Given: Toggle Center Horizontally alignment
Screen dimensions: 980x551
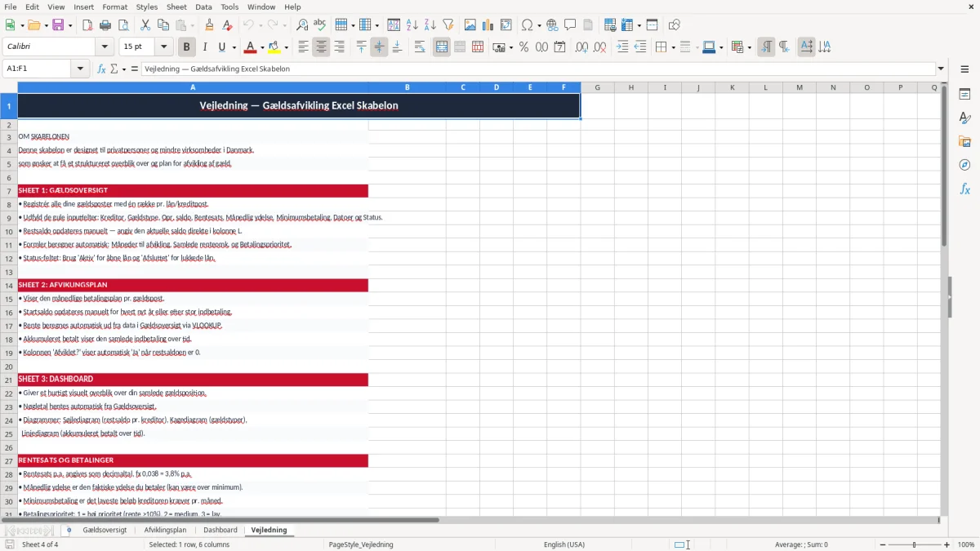Looking at the screenshot, I should (x=321, y=47).
